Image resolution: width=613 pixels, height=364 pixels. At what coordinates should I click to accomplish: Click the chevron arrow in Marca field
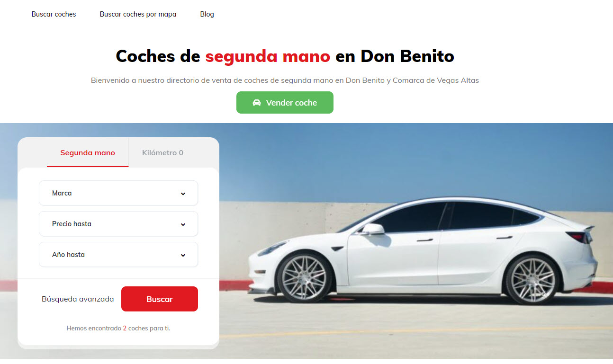183,194
